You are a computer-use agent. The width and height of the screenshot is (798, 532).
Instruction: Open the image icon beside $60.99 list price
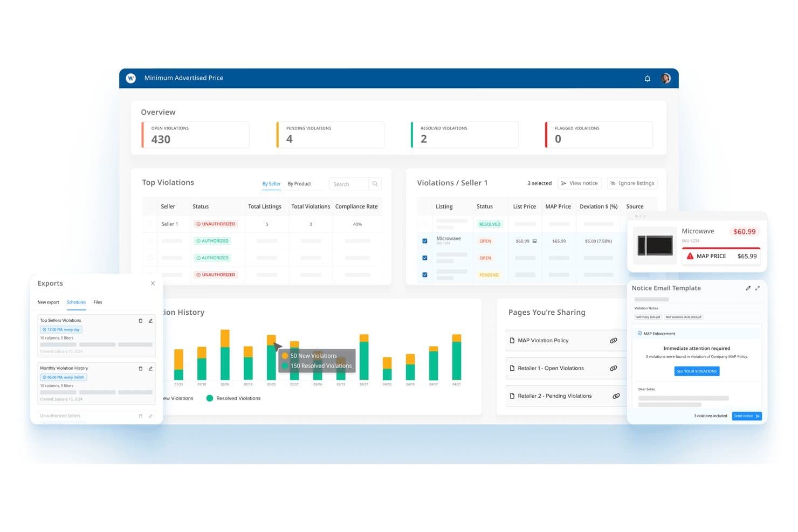(x=535, y=241)
